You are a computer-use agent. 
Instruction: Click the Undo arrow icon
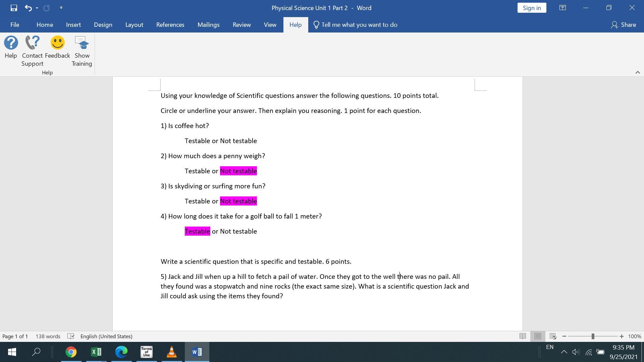(28, 8)
